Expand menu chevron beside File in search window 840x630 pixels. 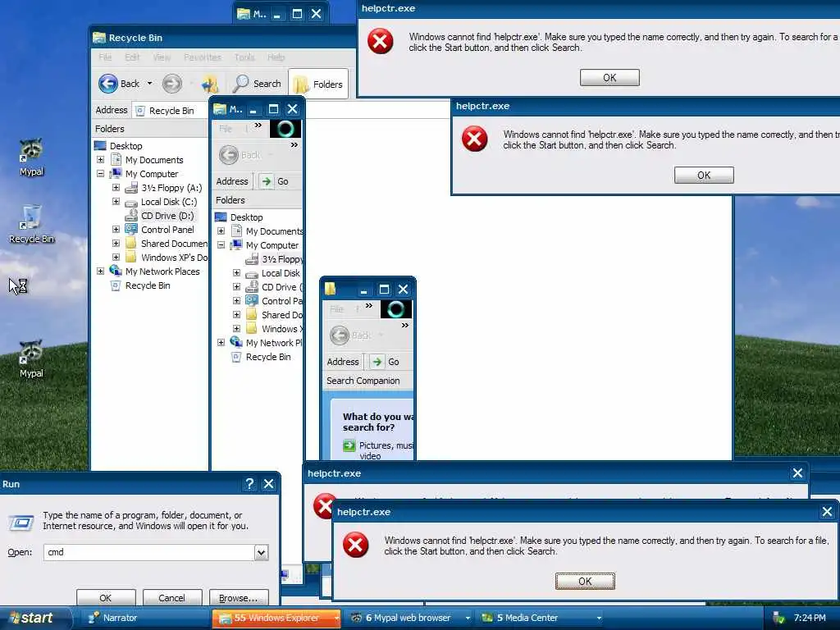[368, 306]
